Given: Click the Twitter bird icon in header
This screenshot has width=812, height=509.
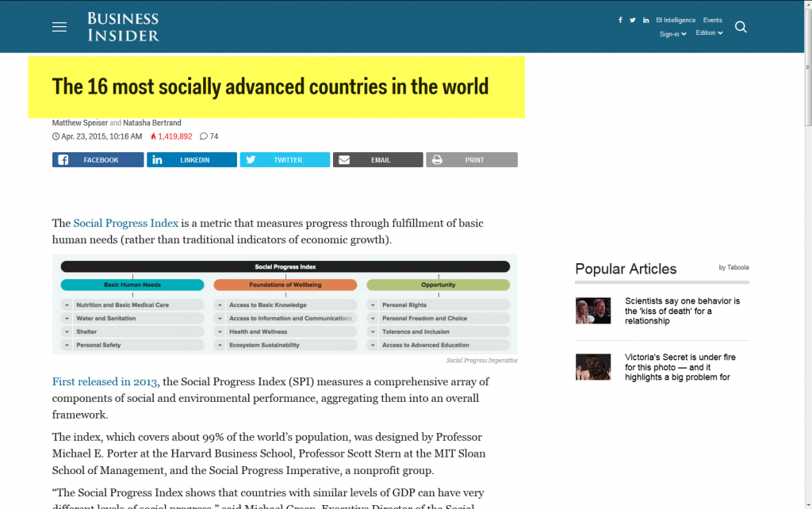Looking at the screenshot, I should [633, 21].
